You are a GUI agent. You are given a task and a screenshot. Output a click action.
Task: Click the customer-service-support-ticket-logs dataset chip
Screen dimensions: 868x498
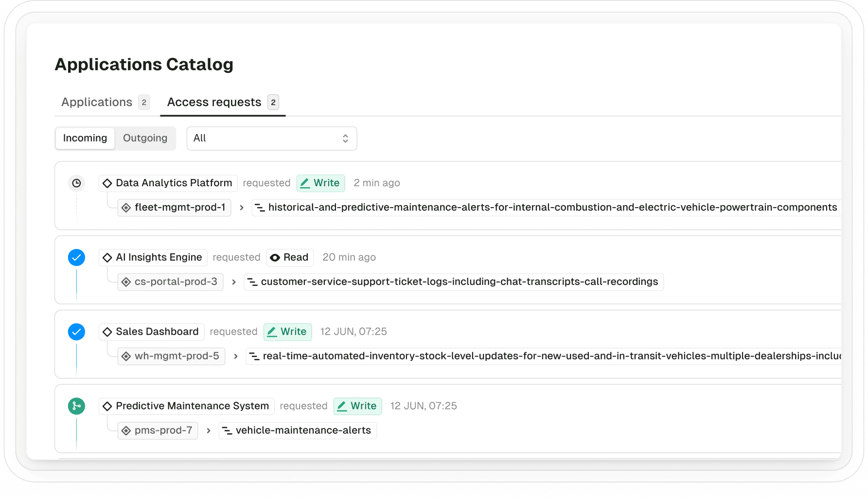pyautogui.click(x=454, y=282)
